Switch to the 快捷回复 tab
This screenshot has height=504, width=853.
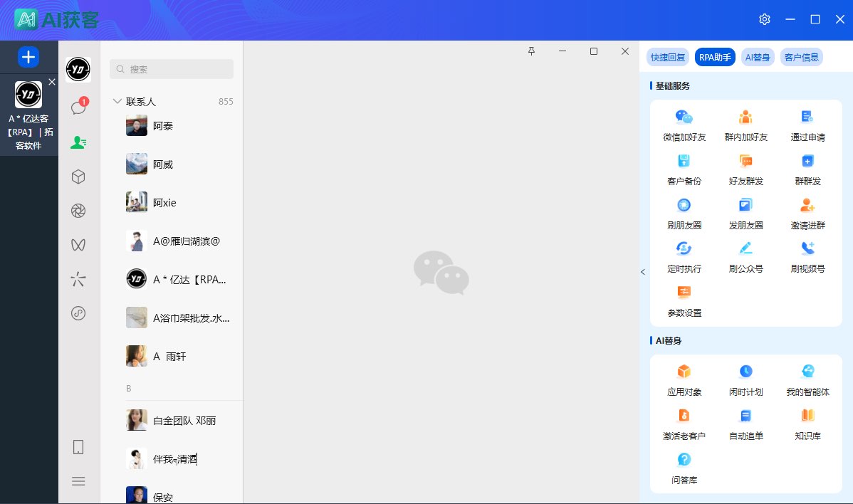pos(668,58)
